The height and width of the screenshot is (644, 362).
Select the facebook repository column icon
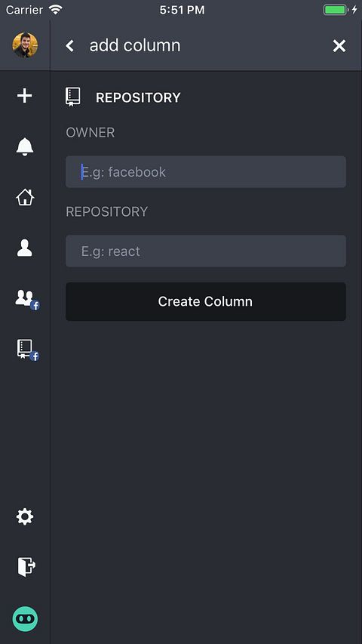coord(27,350)
